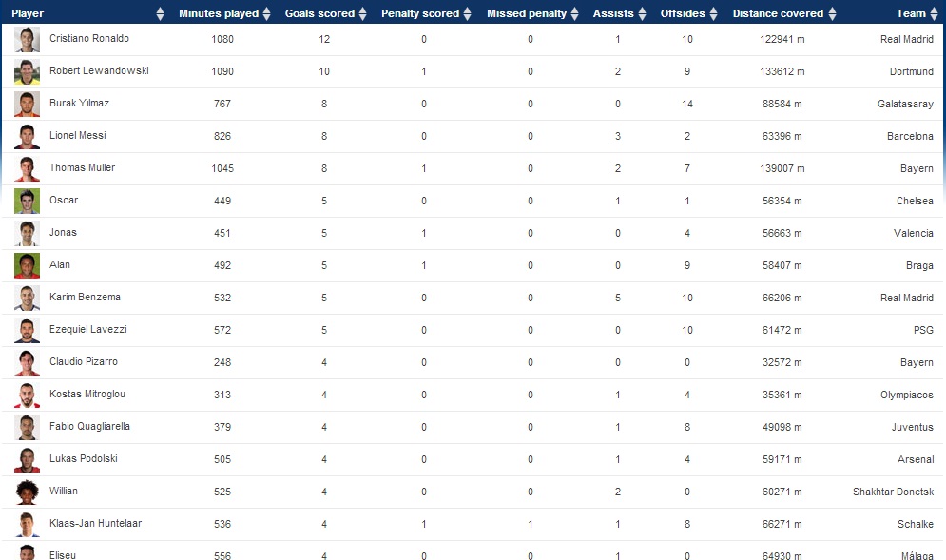The height and width of the screenshot is (560, 946).
Task: Click Lukas Podolski's player photo
Action: 28,460
